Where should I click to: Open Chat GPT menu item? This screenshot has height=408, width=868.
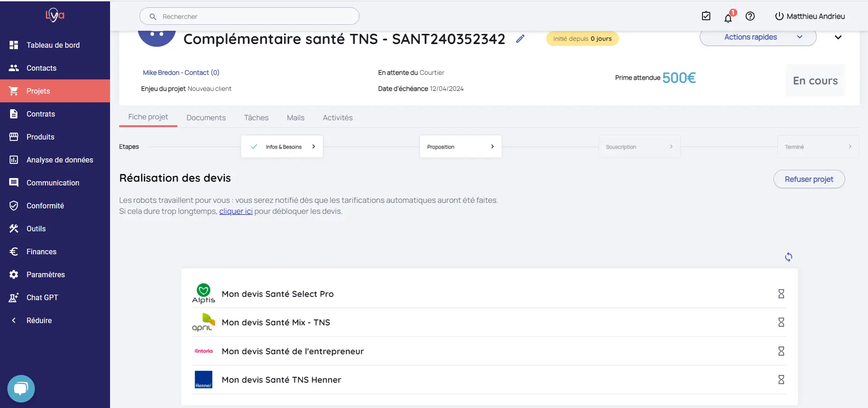(x=55, y=297)
